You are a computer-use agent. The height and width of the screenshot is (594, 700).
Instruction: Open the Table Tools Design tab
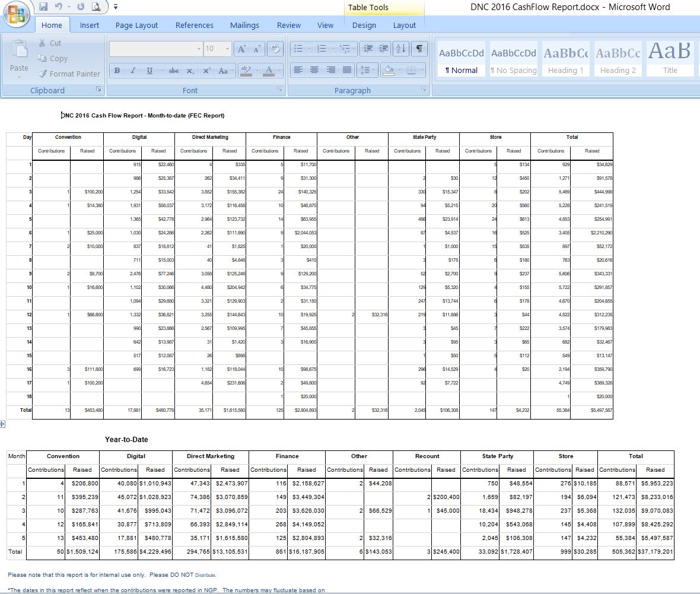click(364, 25)
